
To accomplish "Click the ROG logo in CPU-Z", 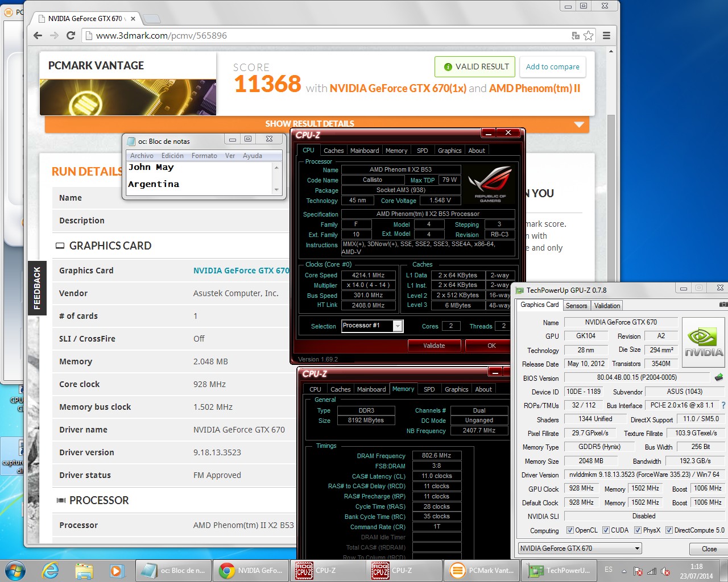I will tap(490, 183).
